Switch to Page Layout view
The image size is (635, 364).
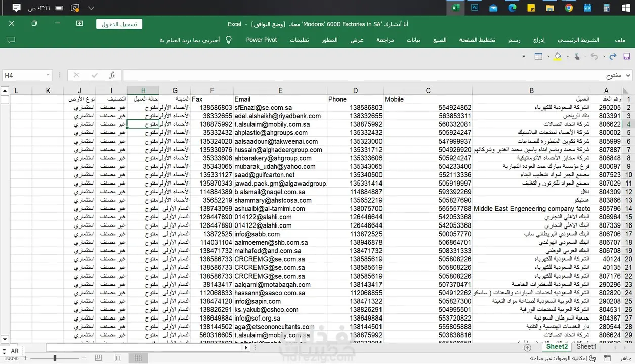coord(118,358)
